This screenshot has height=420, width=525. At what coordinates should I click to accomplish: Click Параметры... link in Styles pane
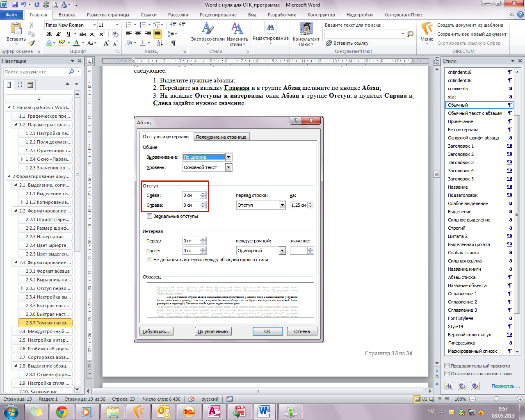tap(506, 386)
